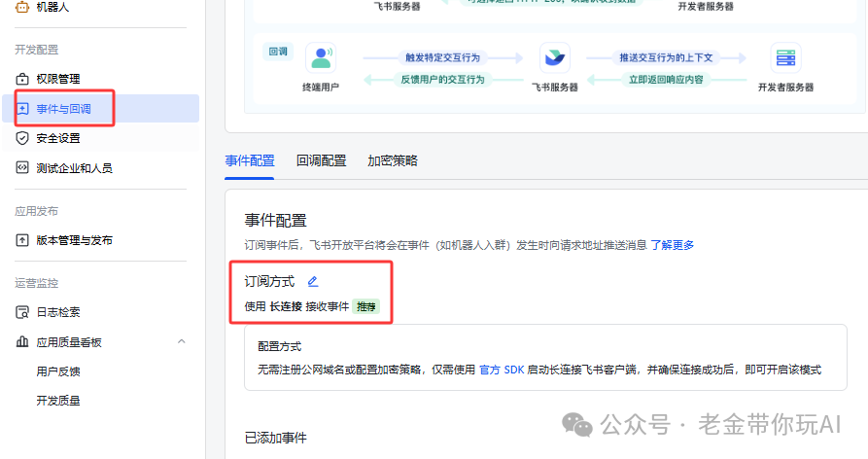Switch to the 加密策略 tab
The height and width of the screenshot is (459, 868).
tap(393, 160)
